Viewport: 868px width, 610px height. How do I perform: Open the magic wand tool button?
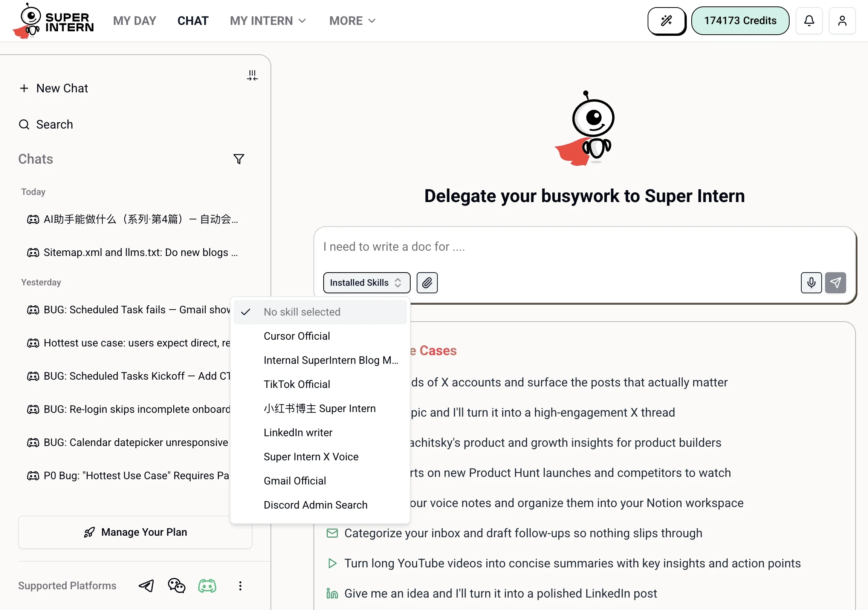[x=666, y=21]
